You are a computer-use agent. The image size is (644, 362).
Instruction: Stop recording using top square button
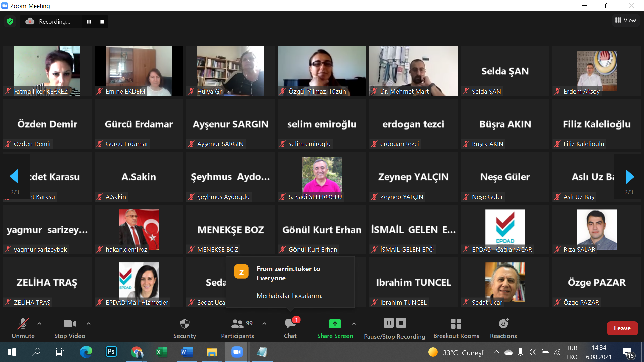(x=102, y=22)
